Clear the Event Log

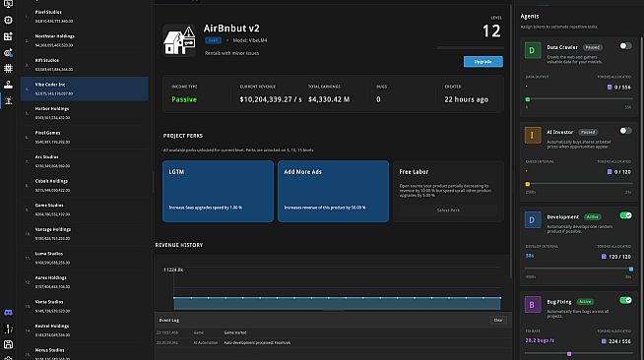coord(498,321)
